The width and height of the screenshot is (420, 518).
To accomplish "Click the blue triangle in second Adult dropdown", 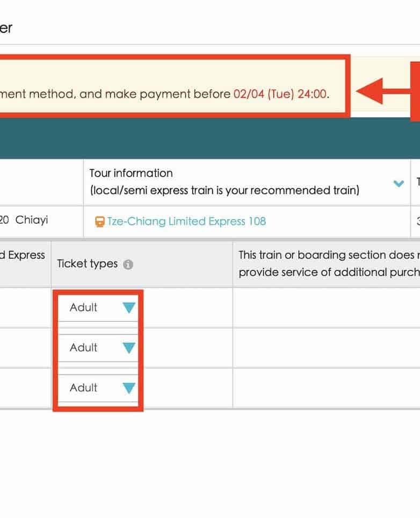I will (129, 348).
